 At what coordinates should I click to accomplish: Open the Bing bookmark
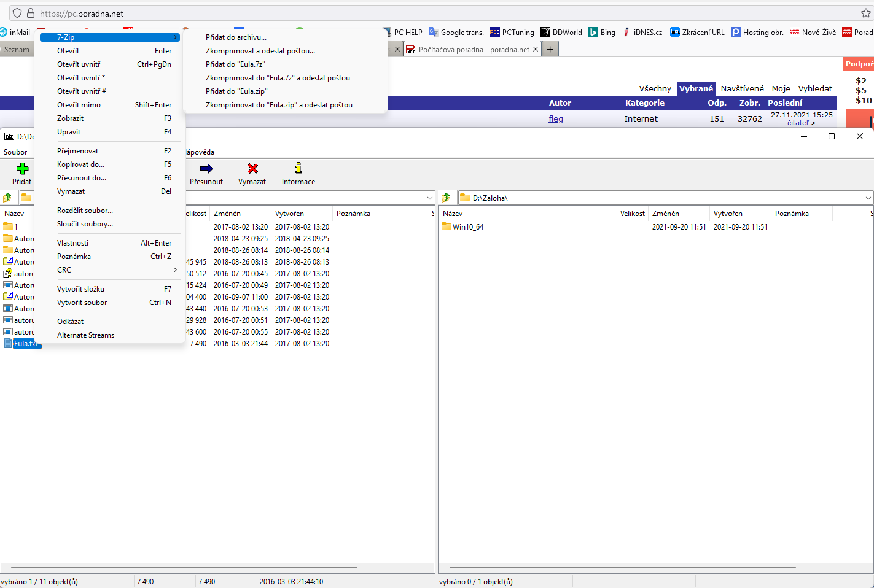[602, 32]
